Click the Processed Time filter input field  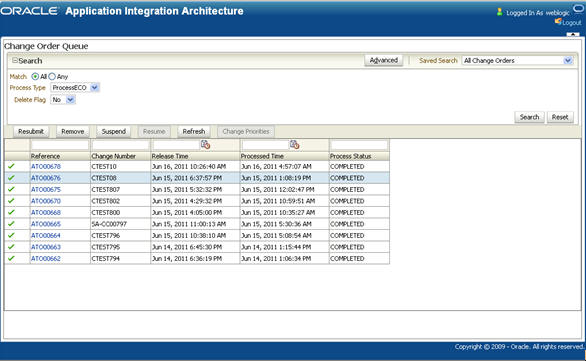[x=265, y=145]
